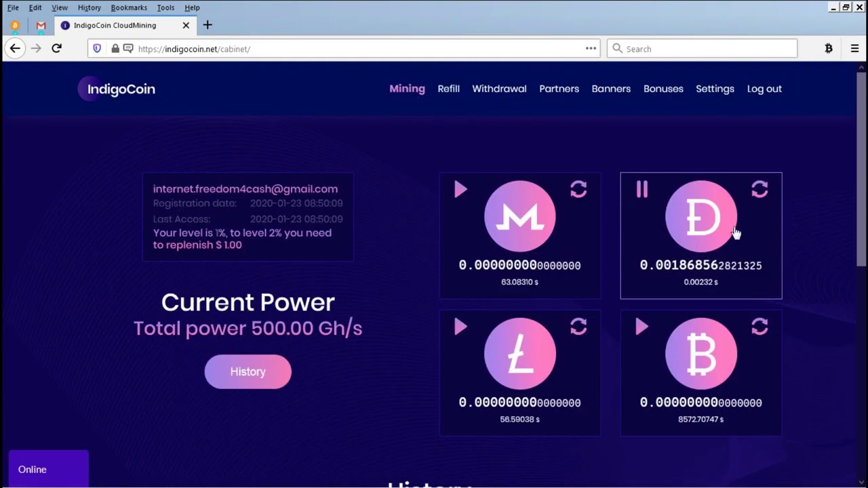Image resolution: width=868 pixels, height=488 pixels.
Task: Click the Bitcoin card refresh arrows icon
Action: [x=759, y=327]
